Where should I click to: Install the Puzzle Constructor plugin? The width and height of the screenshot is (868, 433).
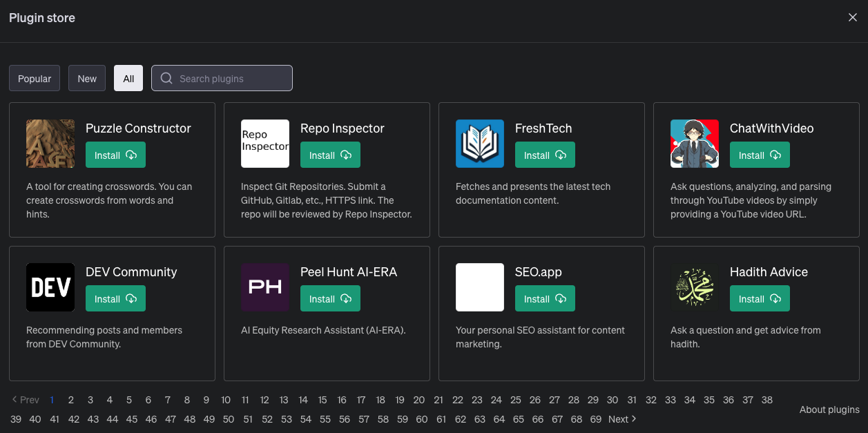coord(115,155)
